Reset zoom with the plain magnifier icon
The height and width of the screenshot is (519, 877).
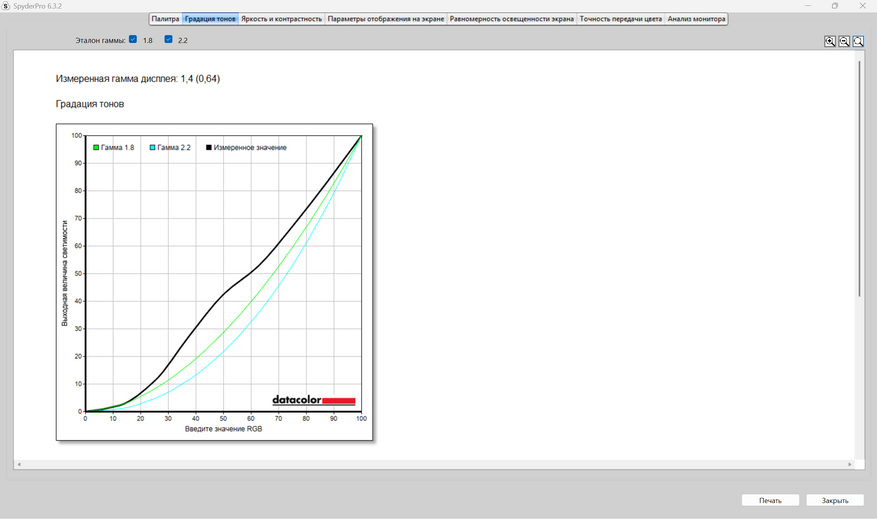858,41
